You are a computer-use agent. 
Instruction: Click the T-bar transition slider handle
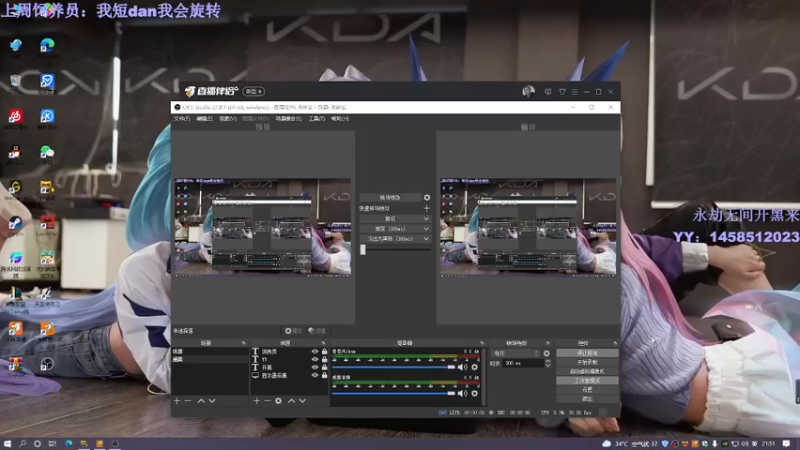[363, 249]
